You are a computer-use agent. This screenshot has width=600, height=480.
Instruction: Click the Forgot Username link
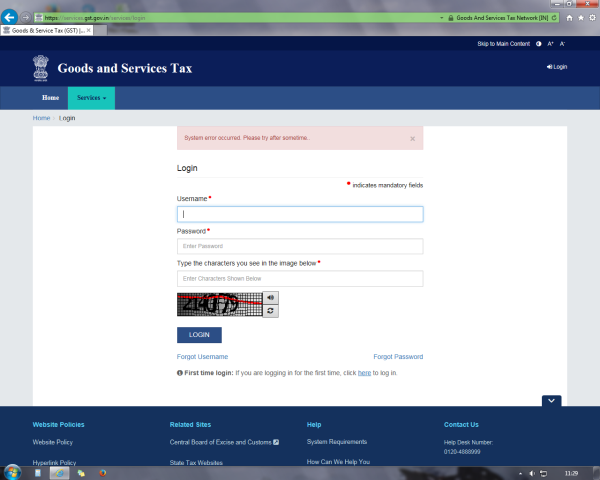202,357
